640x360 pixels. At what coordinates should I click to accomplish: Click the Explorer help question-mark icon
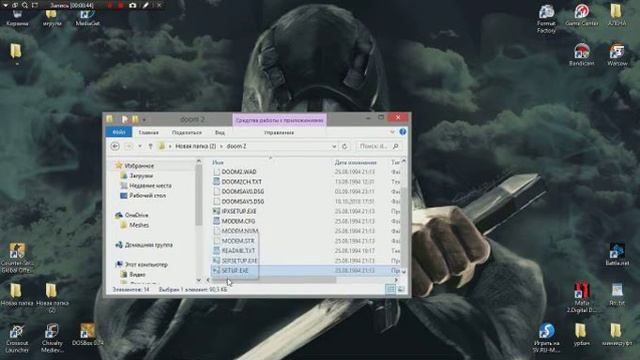(x=402, y=132)
